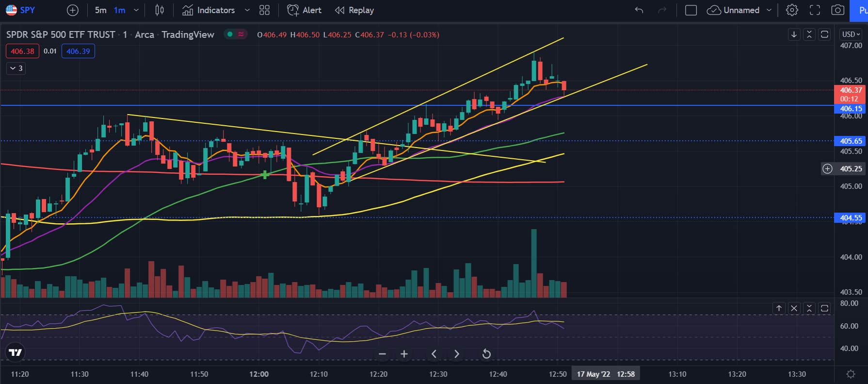Add a symbol to compare with plus icon

[72, 10]
